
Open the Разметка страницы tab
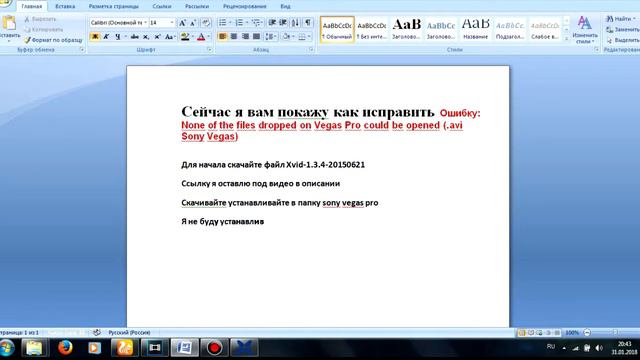(113, 7)
